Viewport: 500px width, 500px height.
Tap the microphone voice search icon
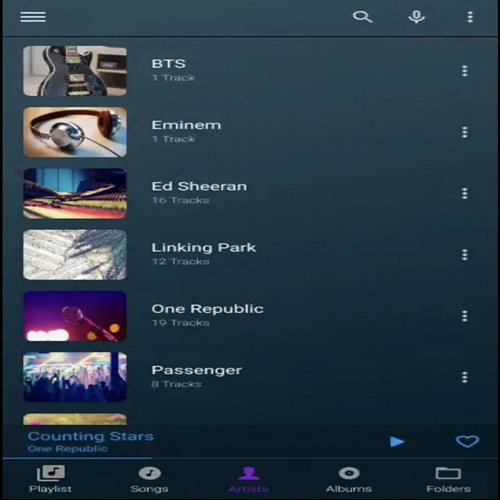[416, 17]
